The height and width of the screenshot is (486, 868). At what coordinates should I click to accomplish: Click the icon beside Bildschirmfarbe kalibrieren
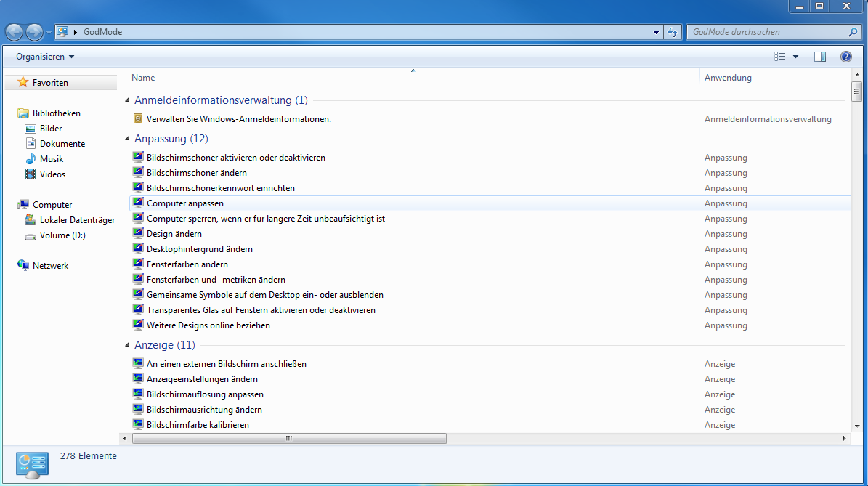tap(138, 424)
